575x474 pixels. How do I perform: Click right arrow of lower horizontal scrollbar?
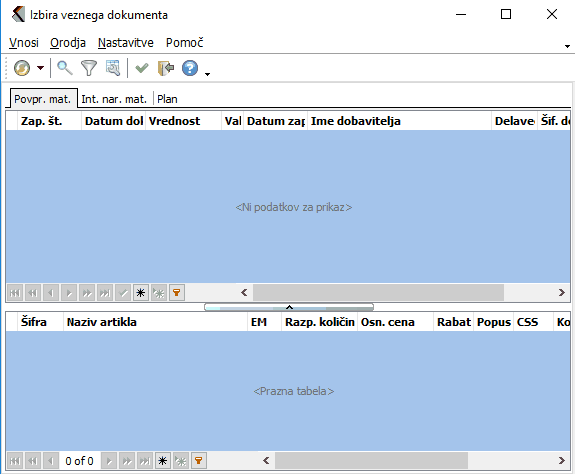(x=561, y=460)
